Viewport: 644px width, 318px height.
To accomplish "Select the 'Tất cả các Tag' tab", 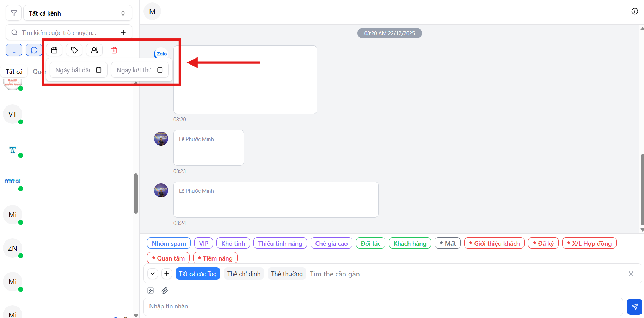I will coord(198,274).
